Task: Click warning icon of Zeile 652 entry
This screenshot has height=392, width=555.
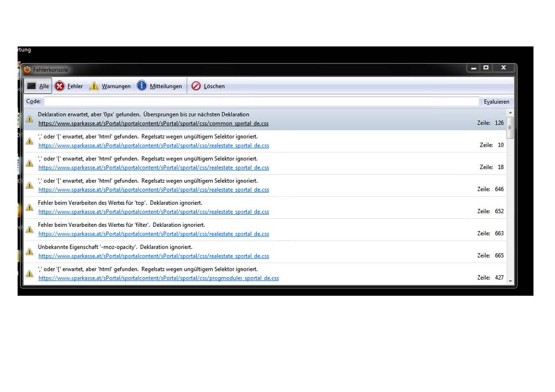Action: point(30,208)
